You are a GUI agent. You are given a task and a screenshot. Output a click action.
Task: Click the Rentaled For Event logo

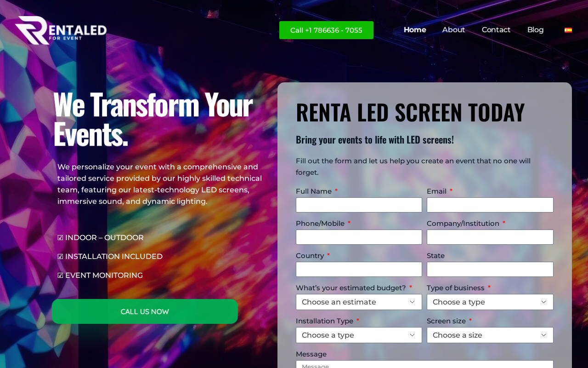pyautogui.click(x=61, y=30)
